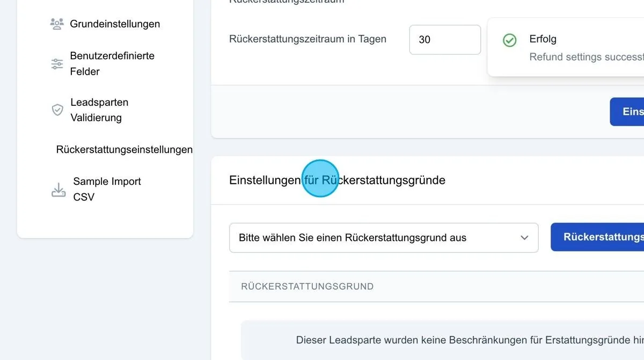Click the Refund settings success message text
The height and width of the screenshot is (360, 644).
click(587, 56)
